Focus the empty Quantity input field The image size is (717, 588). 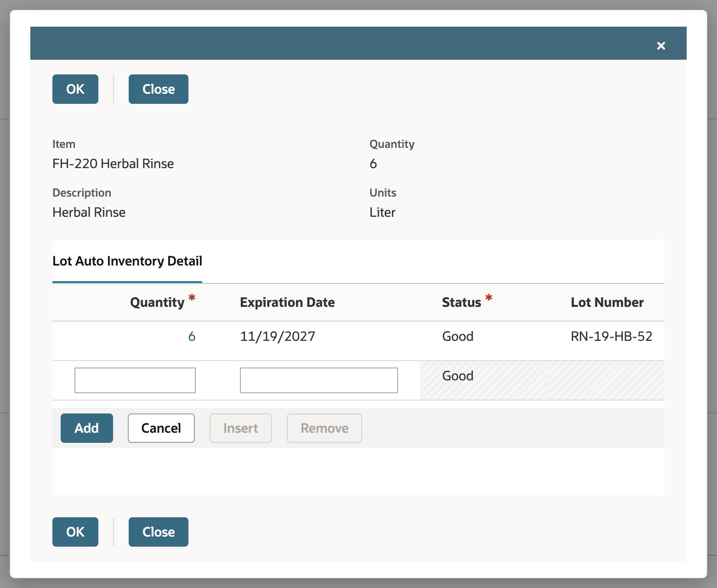(135, 380)
